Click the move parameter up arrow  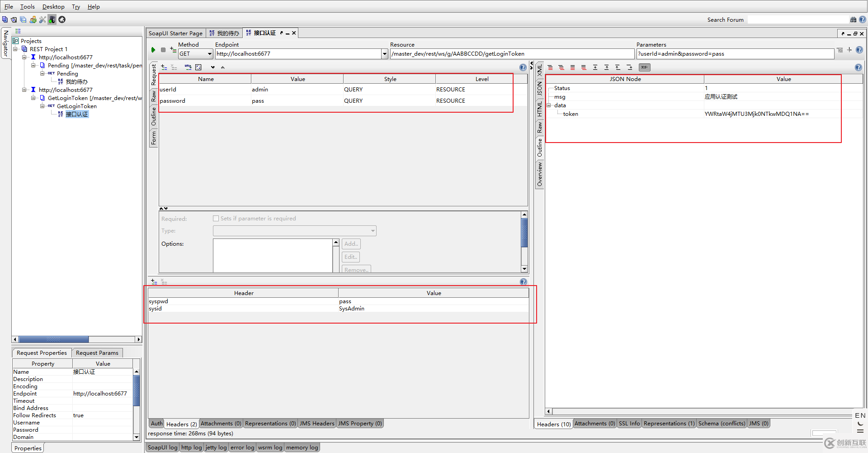click(222, 67)
